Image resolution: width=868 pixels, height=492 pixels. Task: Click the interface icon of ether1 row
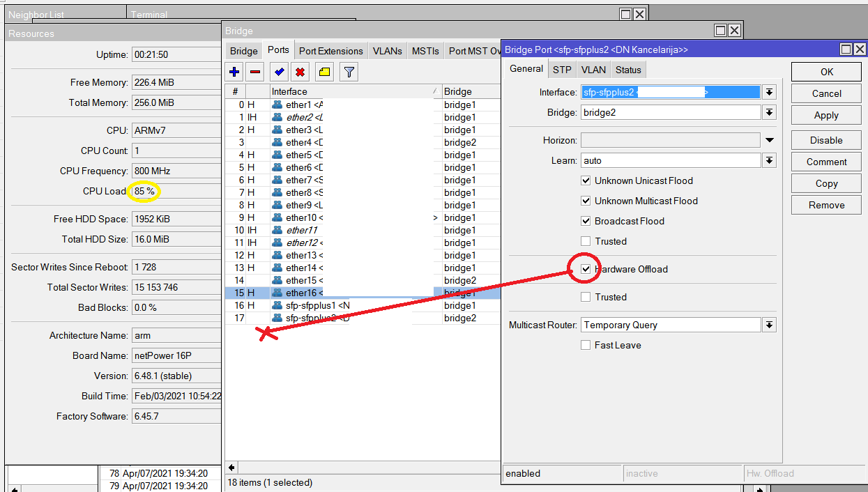coord(277,105)
